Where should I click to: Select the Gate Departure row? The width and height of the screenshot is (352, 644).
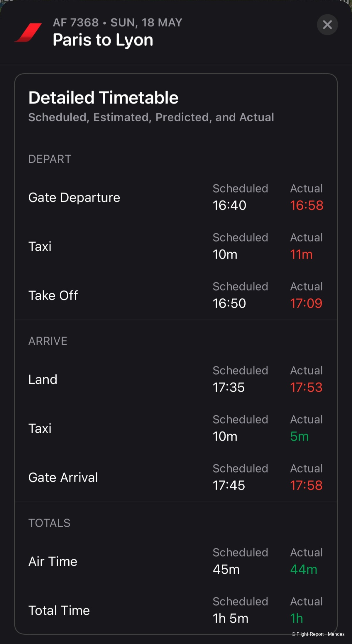tap(176, 197)
